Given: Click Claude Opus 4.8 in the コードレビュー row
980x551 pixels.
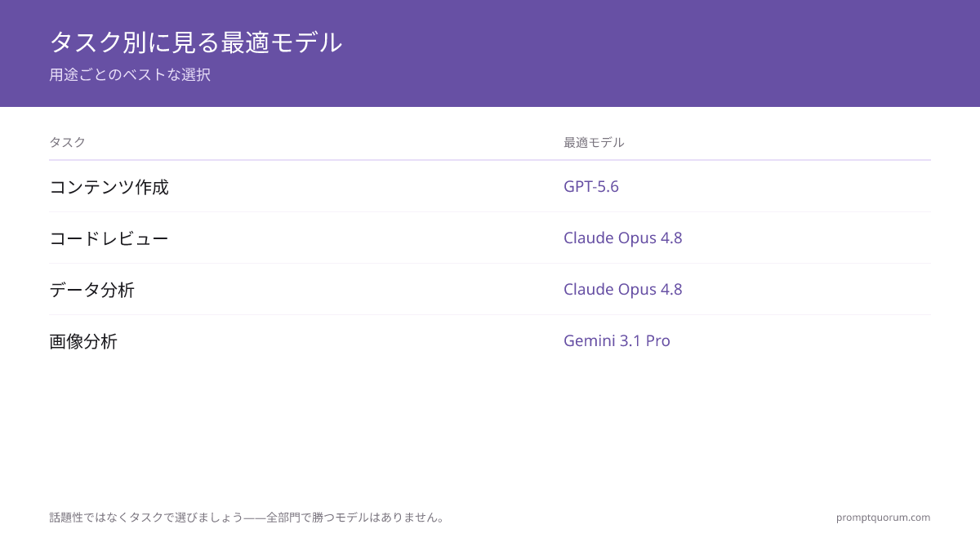Looking at the screenshot, I should (623, 238).
